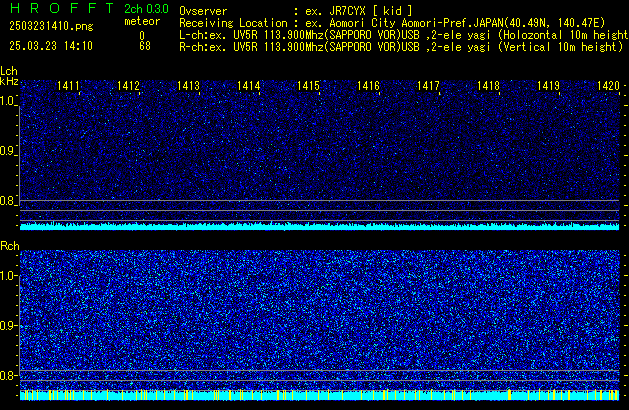Click the Lch 1.0 kHz axis label
The width and height of the screenshot is (629, 410).
click(x=8, y=101)
